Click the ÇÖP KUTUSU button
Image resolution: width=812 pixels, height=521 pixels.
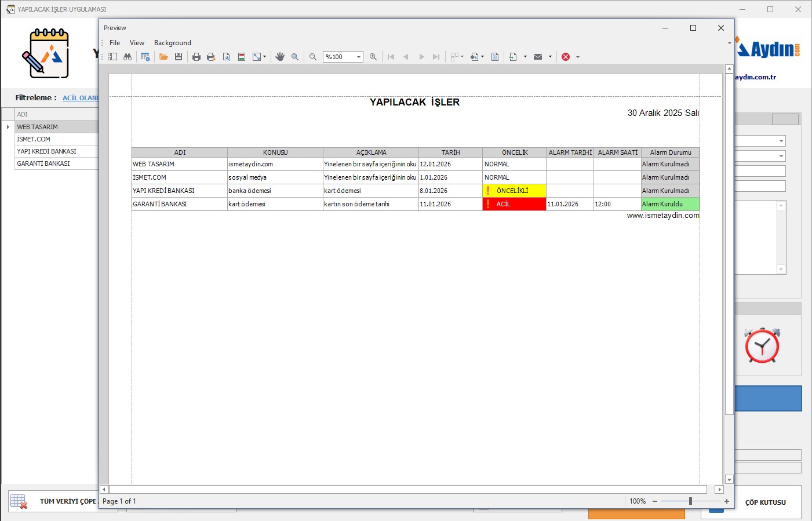(x=764, y=502)
